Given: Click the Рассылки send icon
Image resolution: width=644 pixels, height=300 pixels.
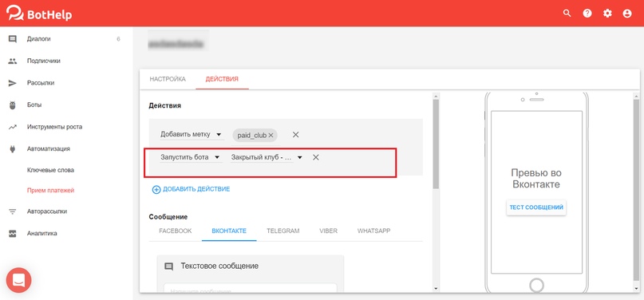Looking at the screenshot, I should [13, 83].
